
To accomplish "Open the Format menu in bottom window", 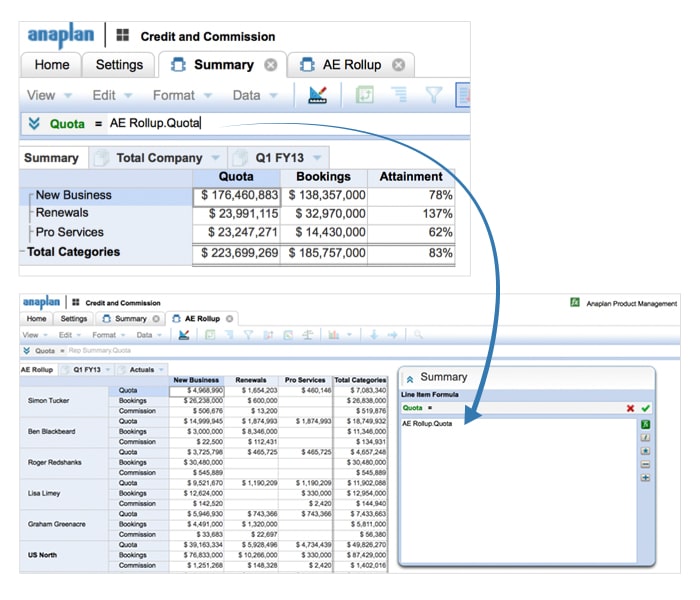I will click(x=108, y=335).
